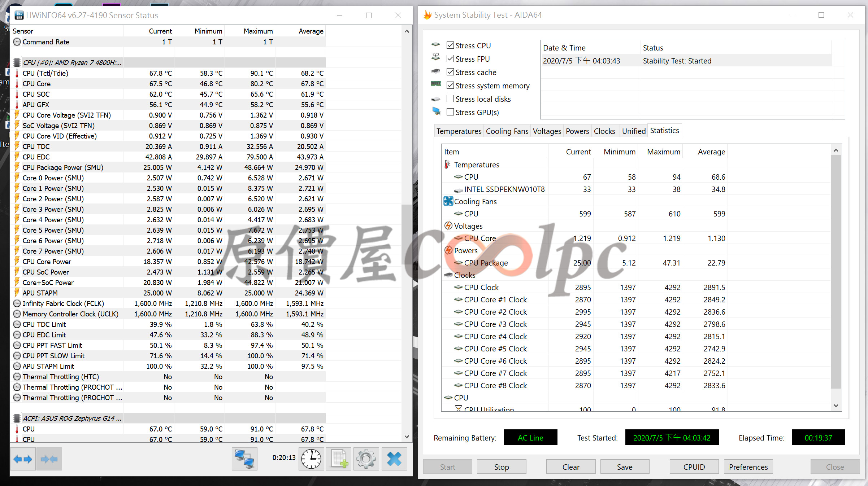Click the Save button
868x486 pixels.
pyautogui.click(x=625, y=467)
